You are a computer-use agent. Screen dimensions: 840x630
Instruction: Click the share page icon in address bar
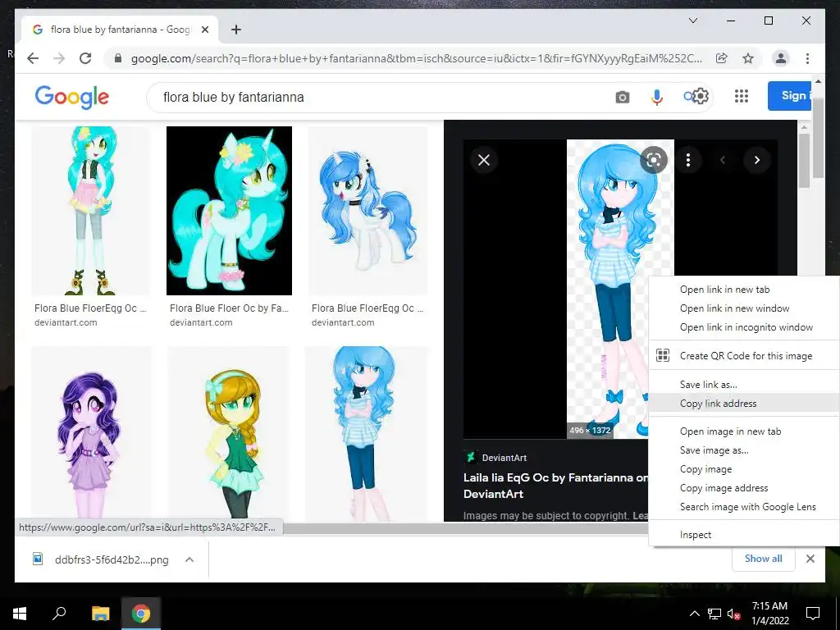[722, 58]
